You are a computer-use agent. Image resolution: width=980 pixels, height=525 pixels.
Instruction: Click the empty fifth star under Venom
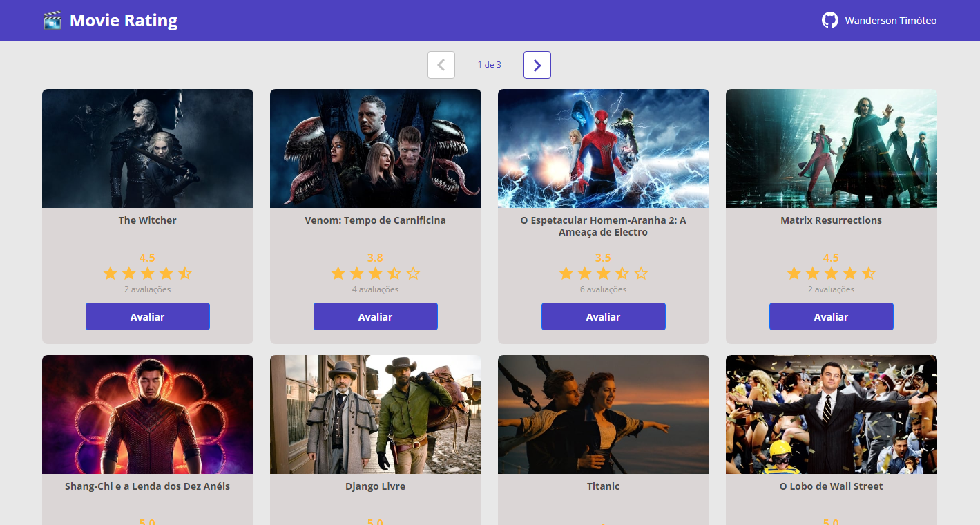coord(413,274)
